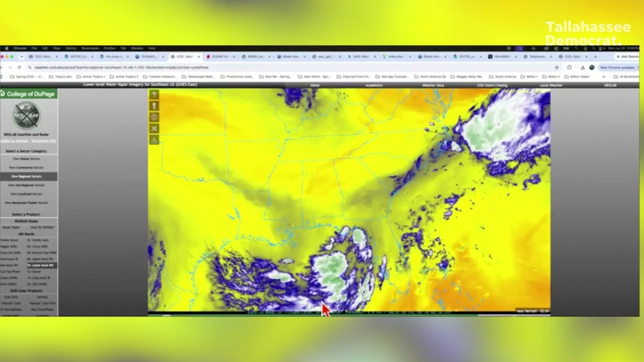Viewport: 644px width, 362px height.
Task: Click the browser reload button
Action: point(19,67)
